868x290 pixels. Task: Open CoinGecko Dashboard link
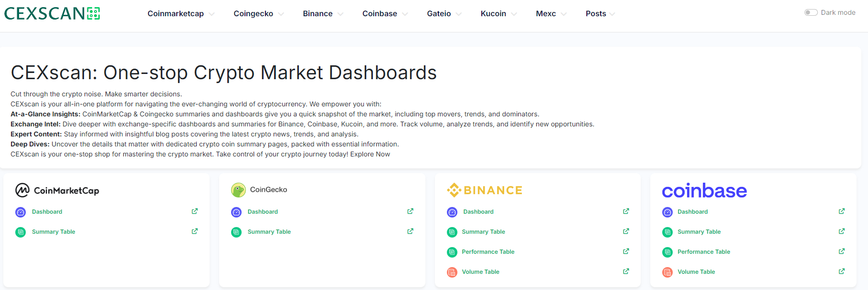[263, 212]
